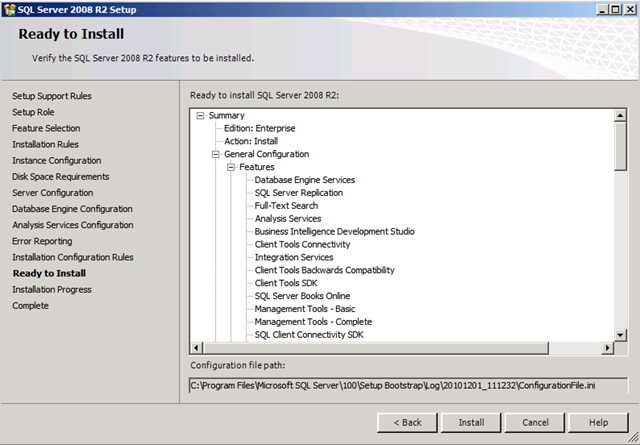Select the Setup Role step

33,112
